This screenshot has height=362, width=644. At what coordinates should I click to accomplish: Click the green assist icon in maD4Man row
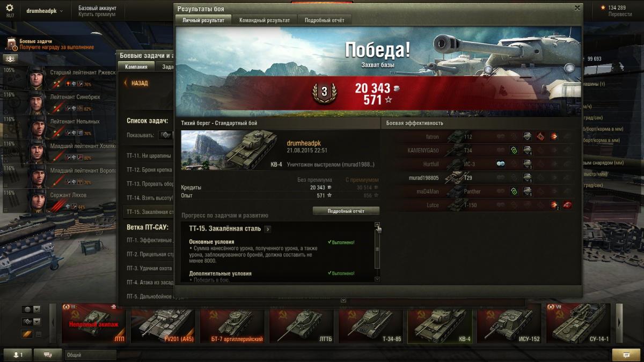coord(514,191)
